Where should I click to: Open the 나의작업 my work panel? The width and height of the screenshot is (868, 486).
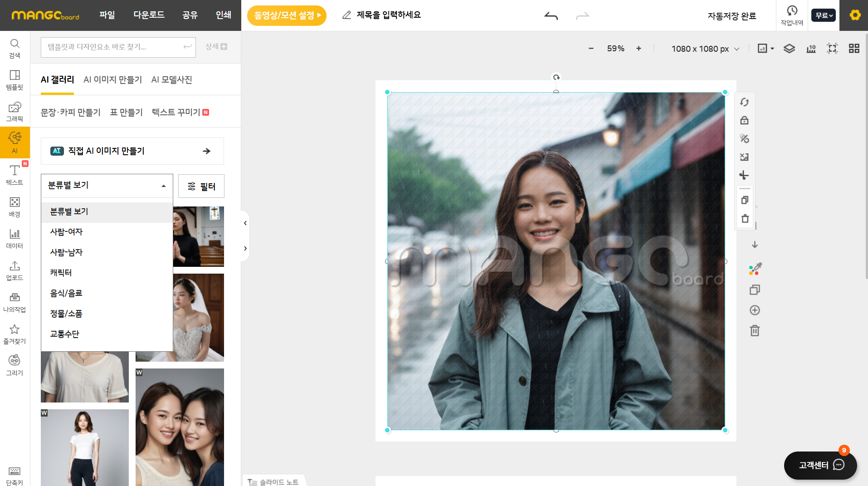pyautogui.click(x=15, y=302)
